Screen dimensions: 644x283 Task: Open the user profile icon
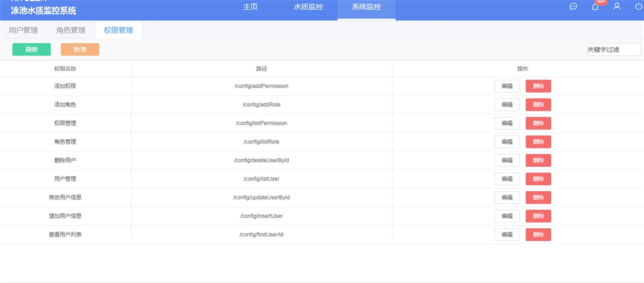click(x=617, y=6)
